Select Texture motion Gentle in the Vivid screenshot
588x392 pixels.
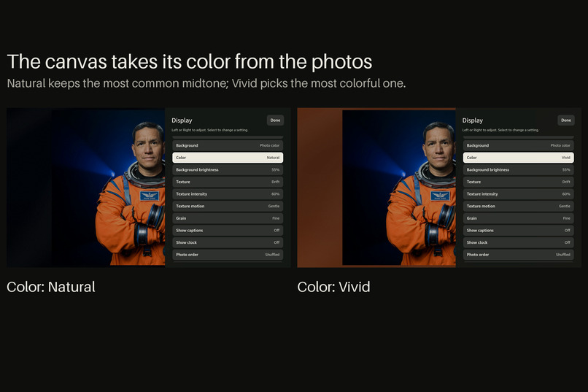tap(518, 206)
